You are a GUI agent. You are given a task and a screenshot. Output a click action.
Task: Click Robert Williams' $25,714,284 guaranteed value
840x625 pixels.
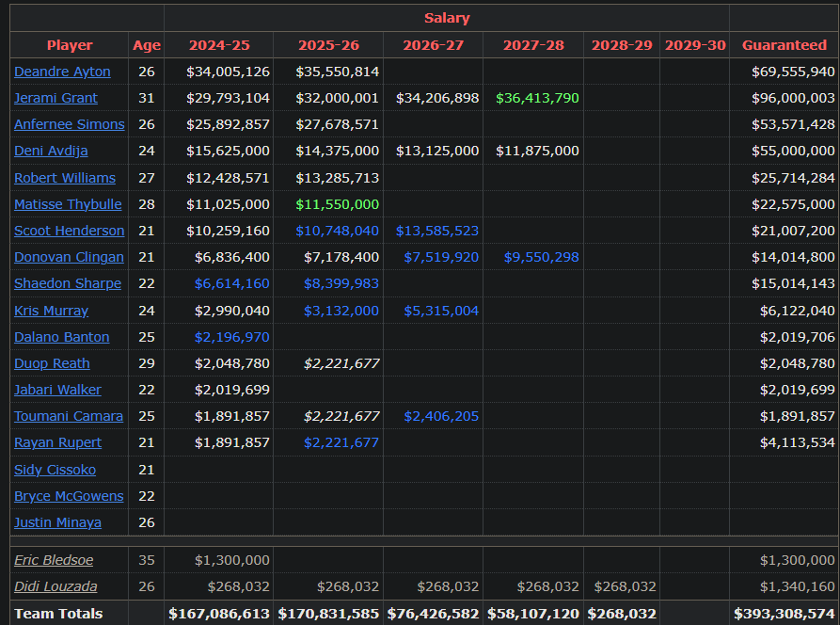pyautogui.click(x=793, y=178)
